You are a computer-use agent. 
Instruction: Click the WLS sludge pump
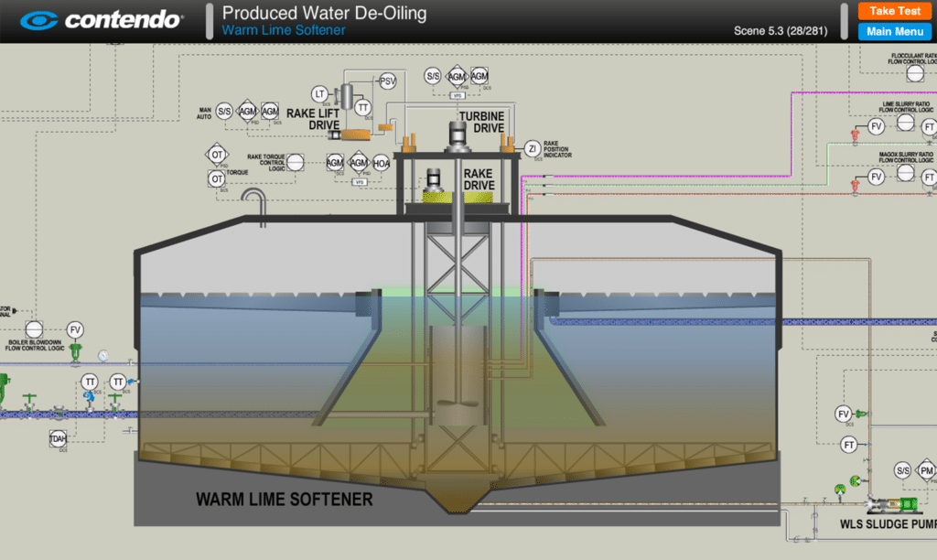892,505
